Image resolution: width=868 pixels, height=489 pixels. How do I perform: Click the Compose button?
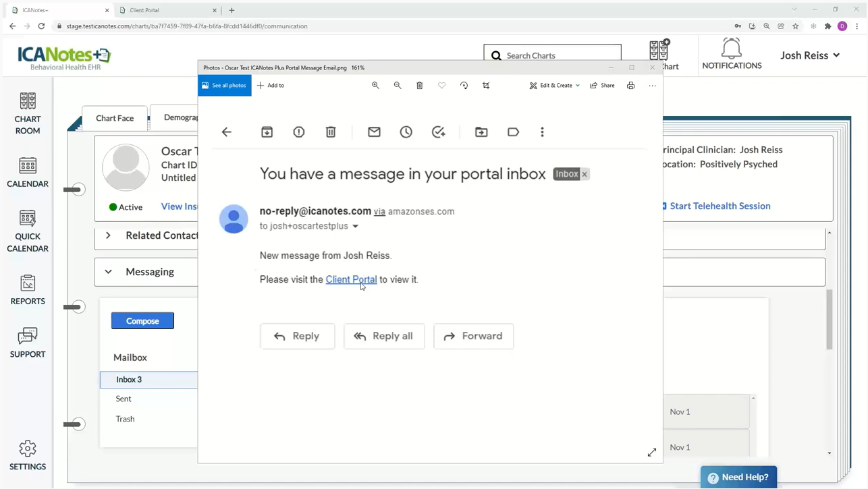point(142,321)
